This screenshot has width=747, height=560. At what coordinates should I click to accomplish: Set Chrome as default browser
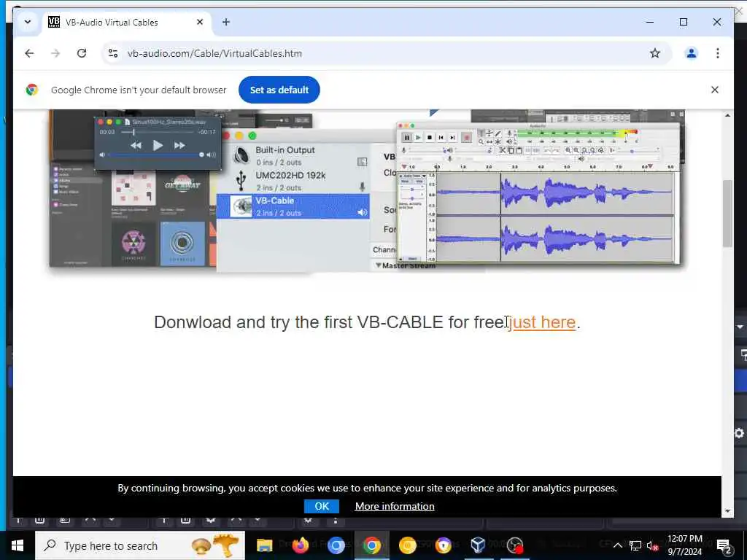pos(279,90)
